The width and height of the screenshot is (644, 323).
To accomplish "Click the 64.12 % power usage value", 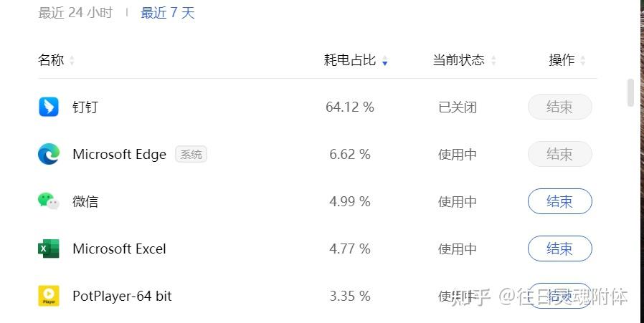I will tap(350, 107).
